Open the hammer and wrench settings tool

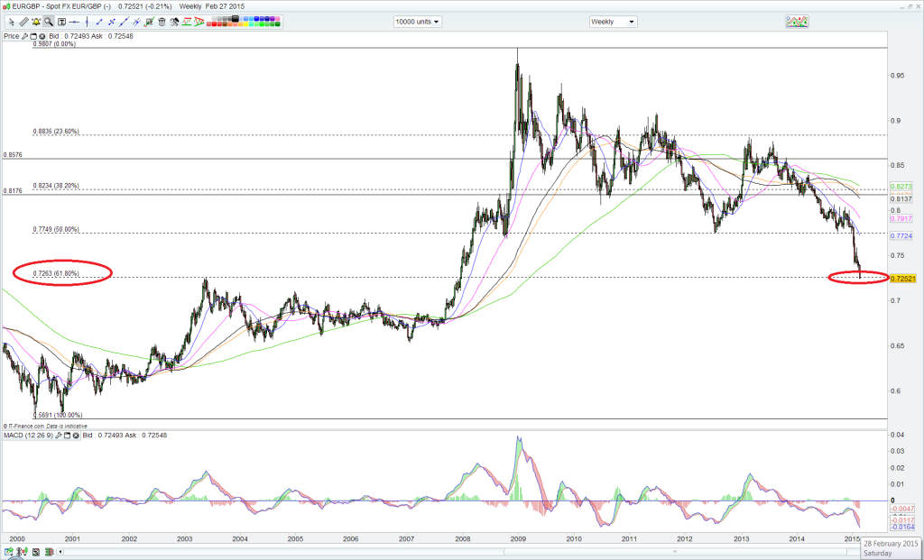[174, 22]
